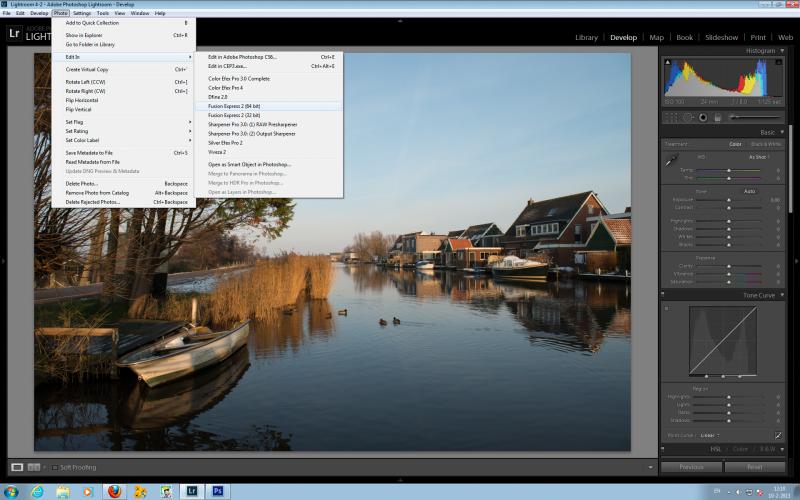Select the Graduated Filter tool icon
This screenshot has height=500, width=800.
click(717, 117)
